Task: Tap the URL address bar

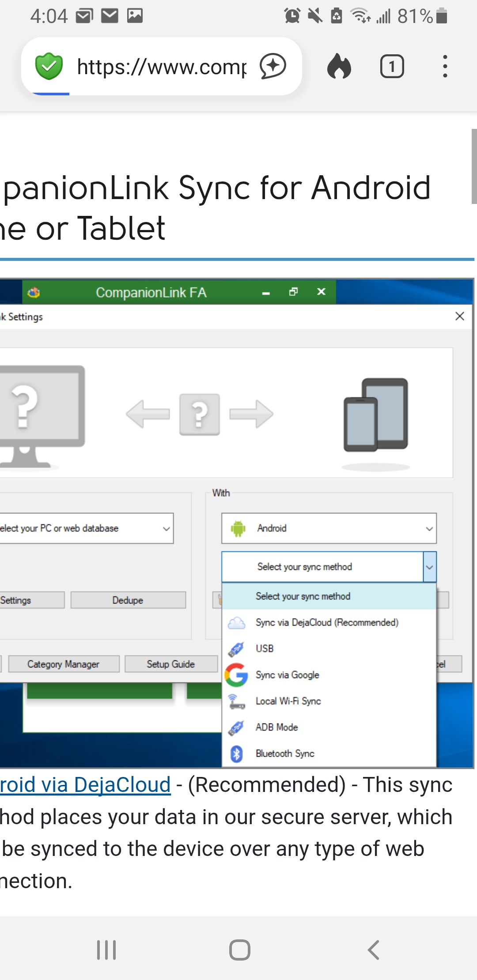Action: pyautogui.click(x=161, y=67)
